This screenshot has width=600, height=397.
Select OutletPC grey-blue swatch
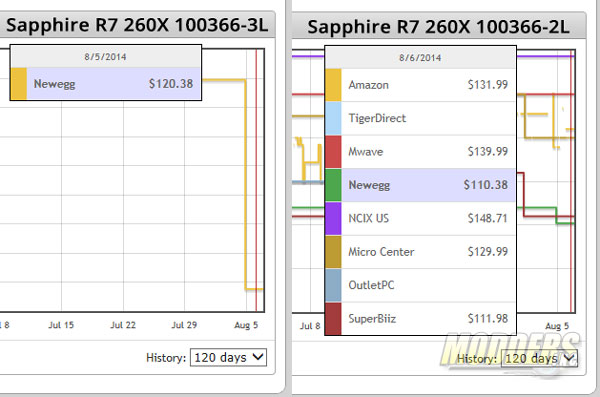(x=333, y=285)
